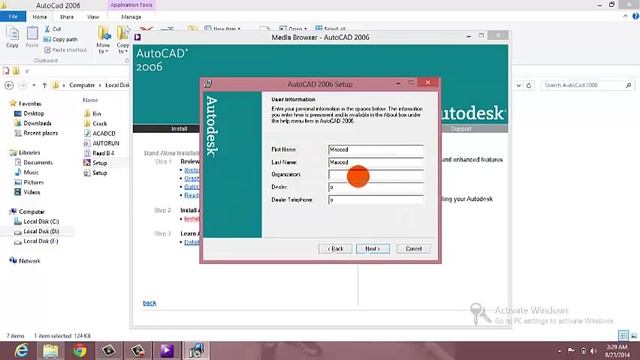Click the Copy icon in ribbon
The width and height of the screenshot is (640, 360).
[x=12, y=37]
